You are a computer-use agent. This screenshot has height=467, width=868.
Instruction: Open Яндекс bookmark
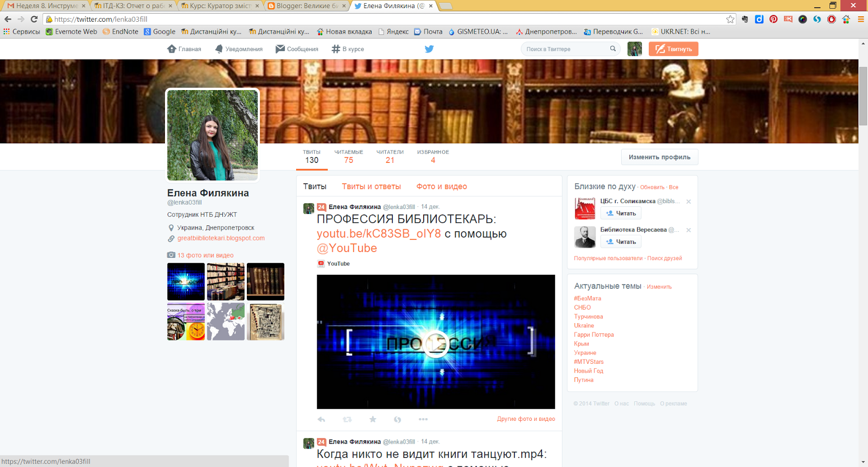click(x=393, y=31)
